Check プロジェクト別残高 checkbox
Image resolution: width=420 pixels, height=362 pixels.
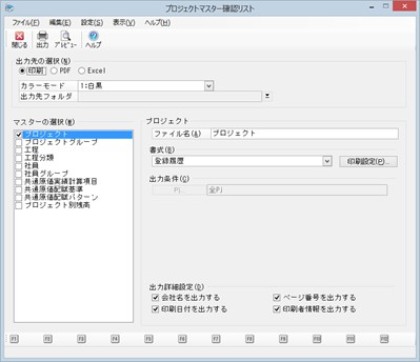19,206
